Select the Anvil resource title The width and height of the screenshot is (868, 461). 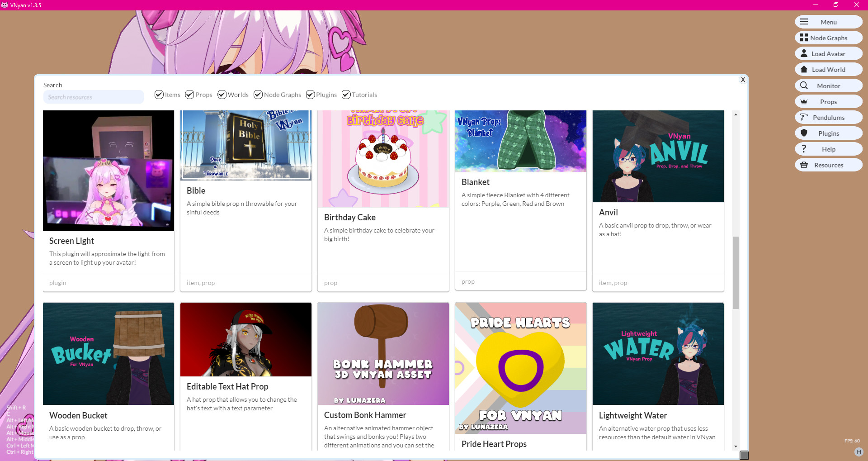pyautogui.click(x=608, y=212)
